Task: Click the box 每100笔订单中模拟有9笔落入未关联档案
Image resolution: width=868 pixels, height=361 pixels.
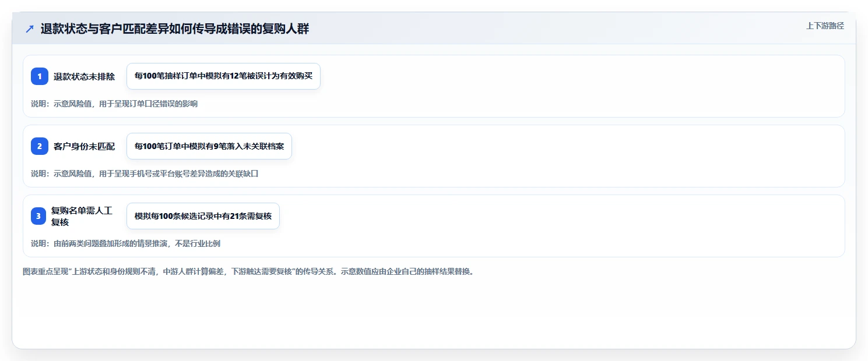Action: pyautogui.click(x=209, y=146)
